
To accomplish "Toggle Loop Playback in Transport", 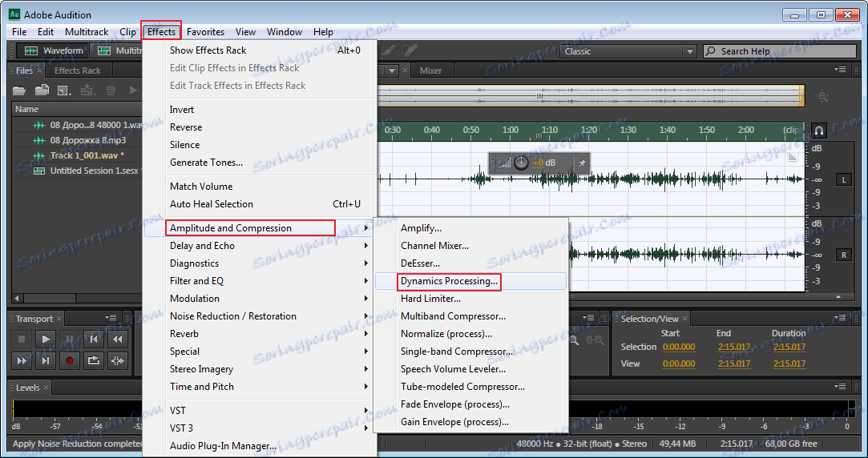I will [x=94, y=360].
